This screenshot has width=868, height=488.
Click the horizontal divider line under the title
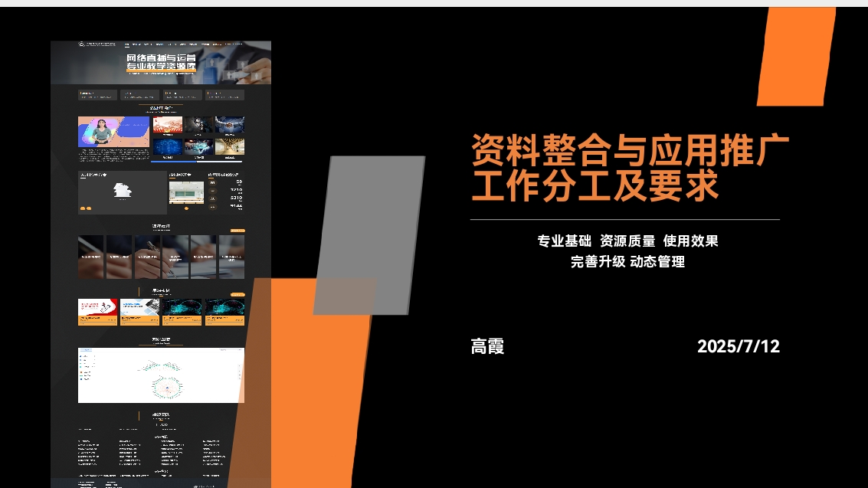624,220
